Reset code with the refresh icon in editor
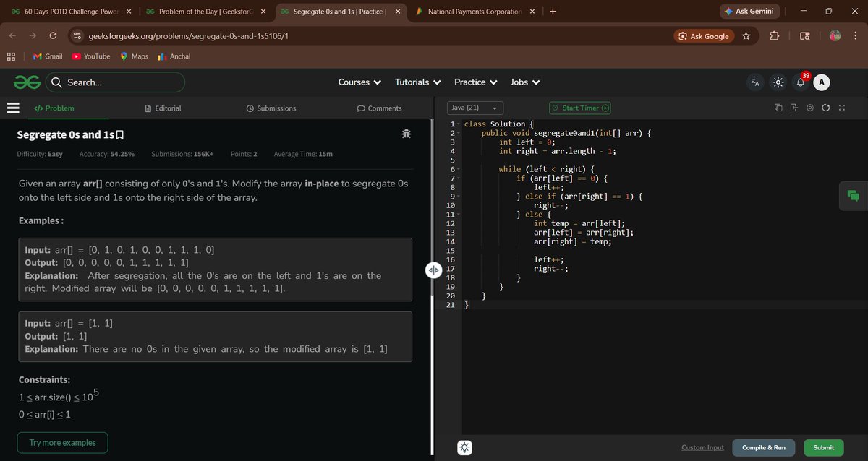This screenshot has height=461, width=868. 825,108
